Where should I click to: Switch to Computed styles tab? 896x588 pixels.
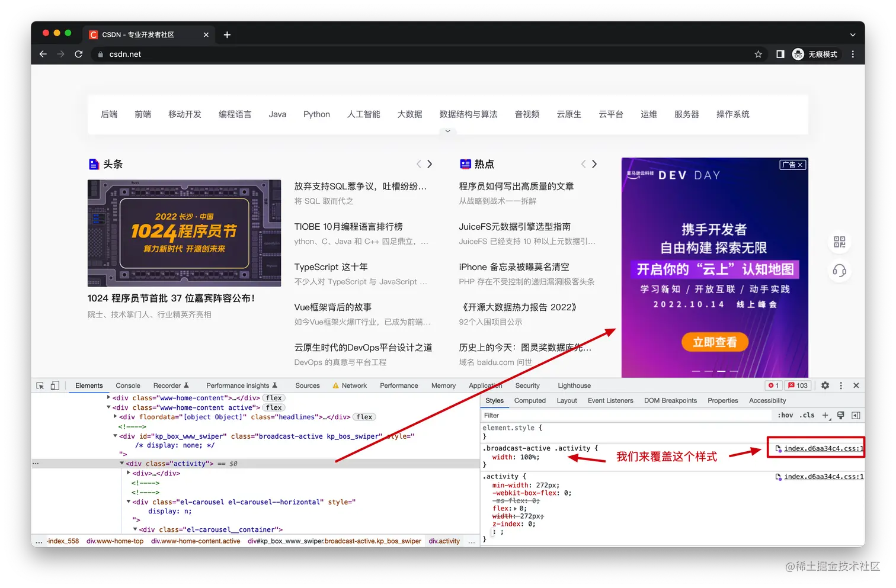tap(530, 400)
